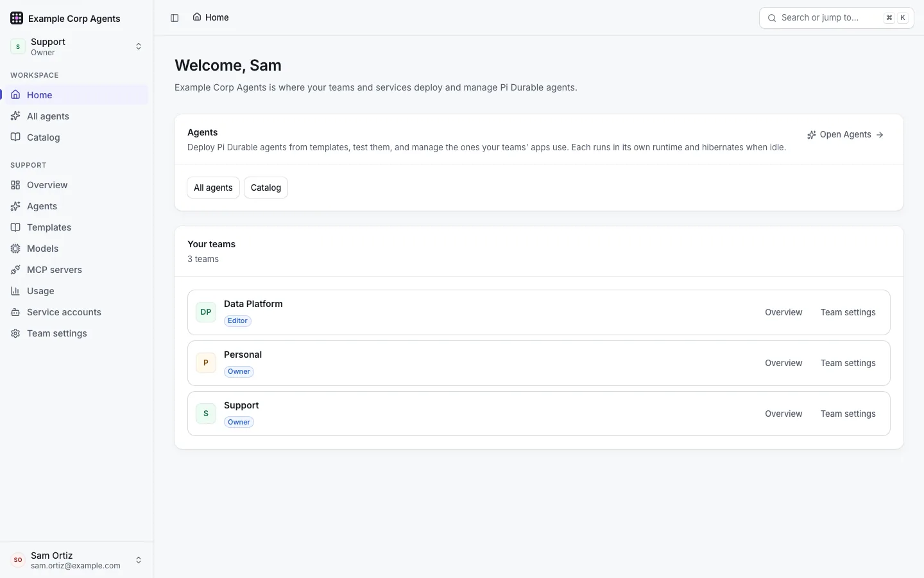Click the Usage bar chart icon
924x578 pixels.
[x=15, y=290]
